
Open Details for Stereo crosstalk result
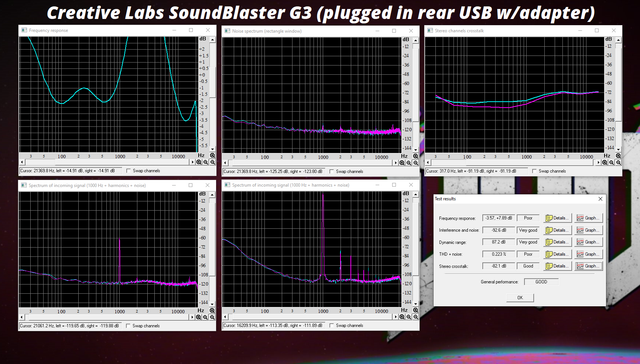point(558,266)
